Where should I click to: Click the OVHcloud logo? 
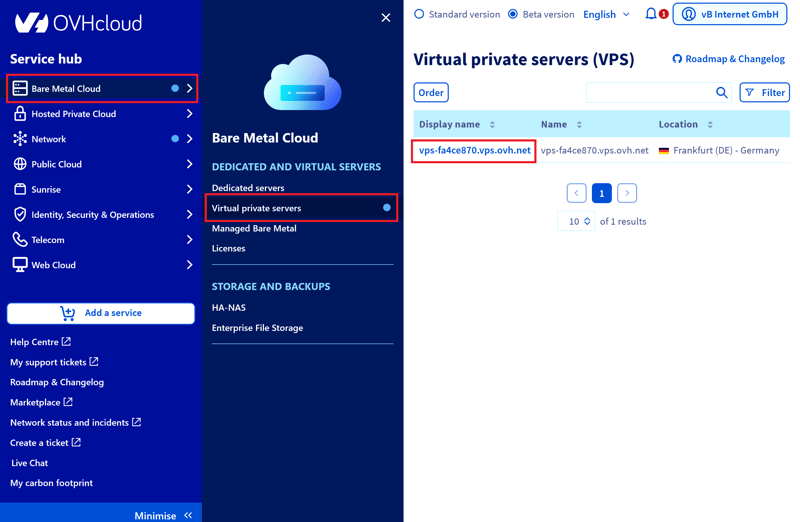tap(78, 22)
